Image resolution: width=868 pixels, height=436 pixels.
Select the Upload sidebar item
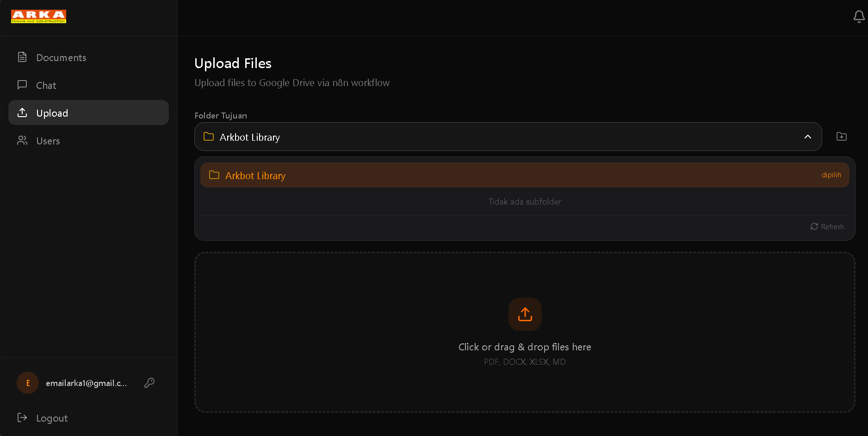coord(88,112)
